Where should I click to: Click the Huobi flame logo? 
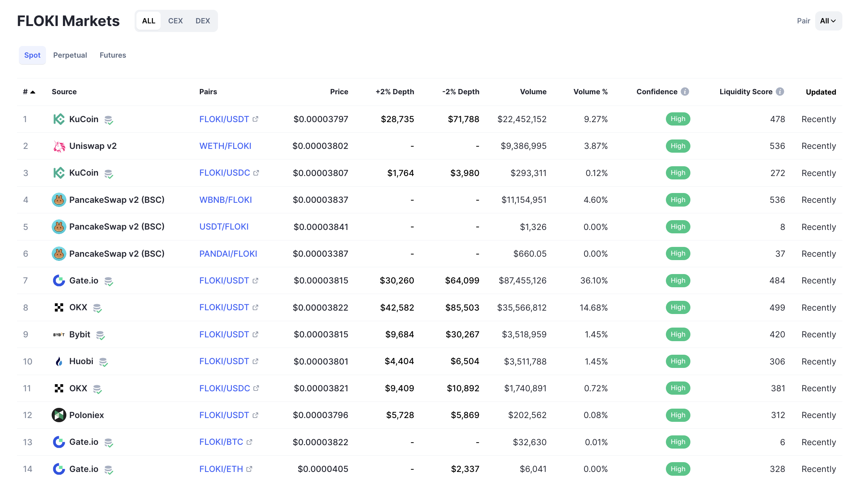59,362
